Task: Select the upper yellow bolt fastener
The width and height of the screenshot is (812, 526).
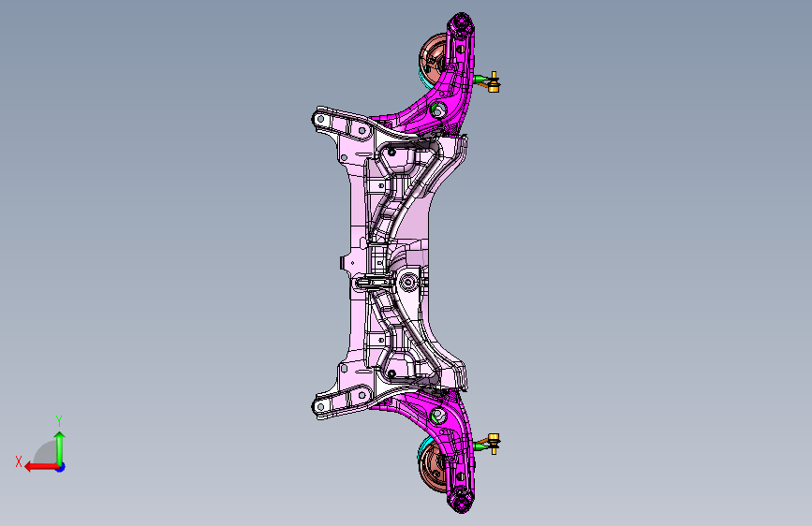Action: (494, 82)
